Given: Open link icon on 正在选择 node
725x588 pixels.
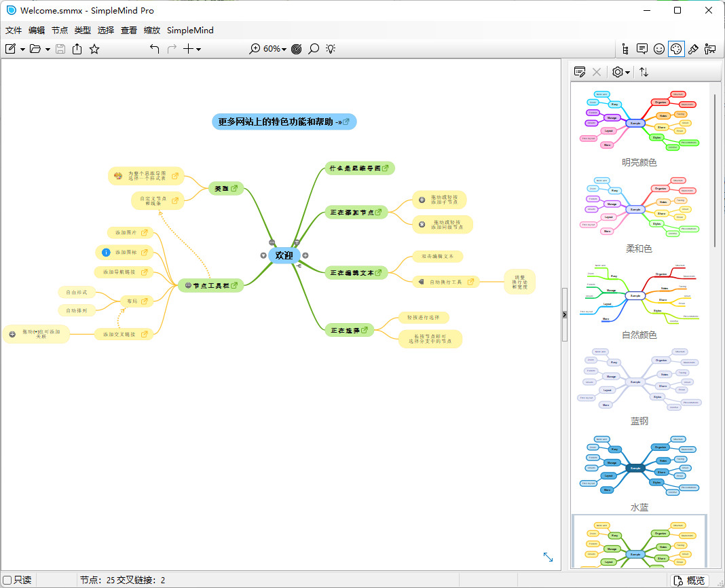Looking at the screenshot, I should [x=365, y=330].
